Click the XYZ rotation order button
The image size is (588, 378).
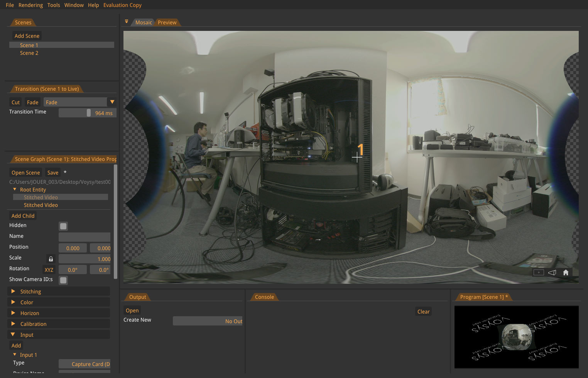click(x=49, y=270)
